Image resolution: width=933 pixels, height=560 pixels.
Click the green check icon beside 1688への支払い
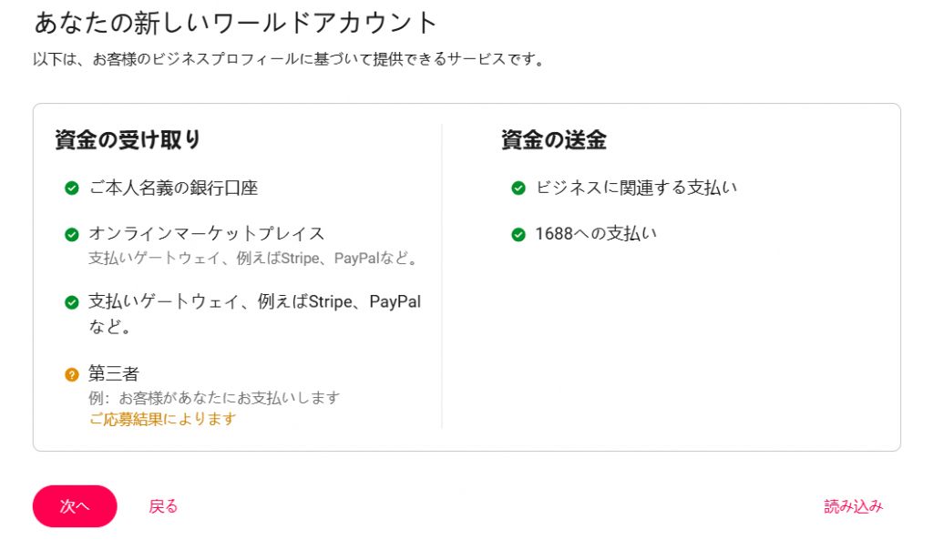[518, 234]
